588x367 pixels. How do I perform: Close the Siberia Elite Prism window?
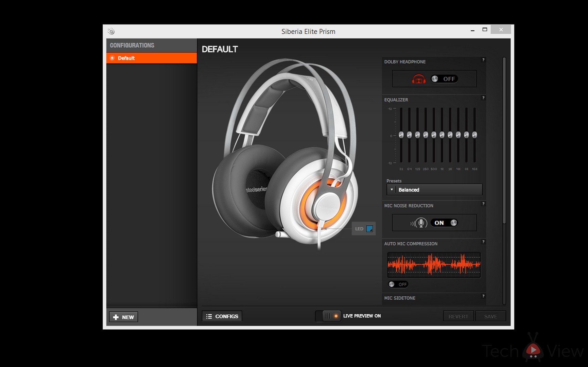coord(501,30)
